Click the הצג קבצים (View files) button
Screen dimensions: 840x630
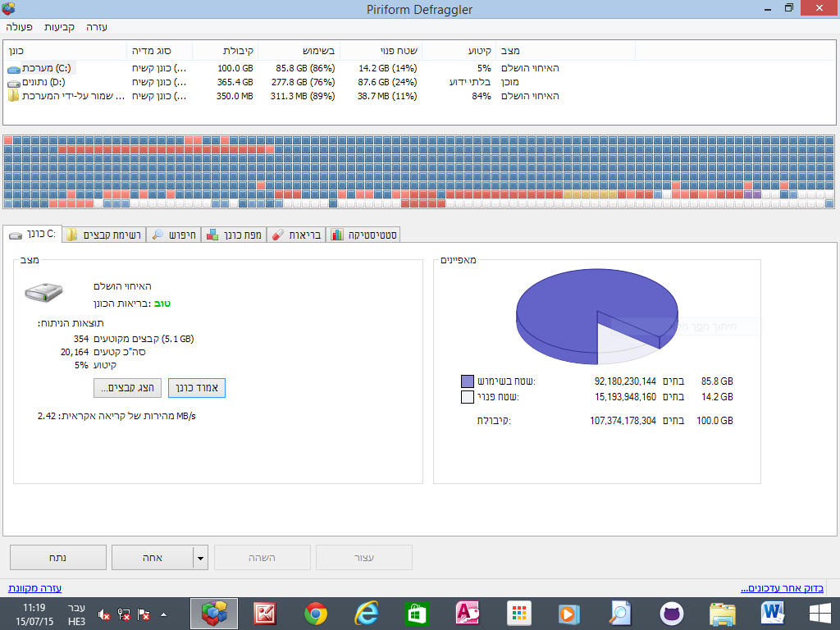(127, 388)
